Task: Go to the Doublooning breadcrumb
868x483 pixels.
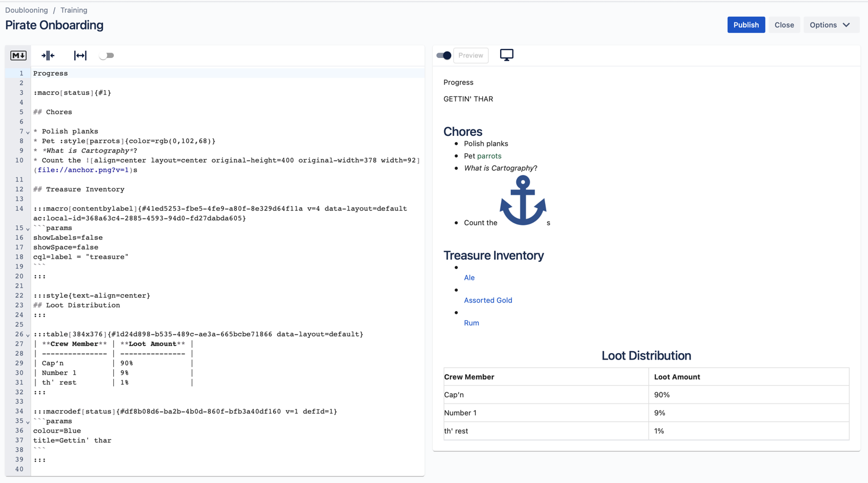Action: point(26,10)
